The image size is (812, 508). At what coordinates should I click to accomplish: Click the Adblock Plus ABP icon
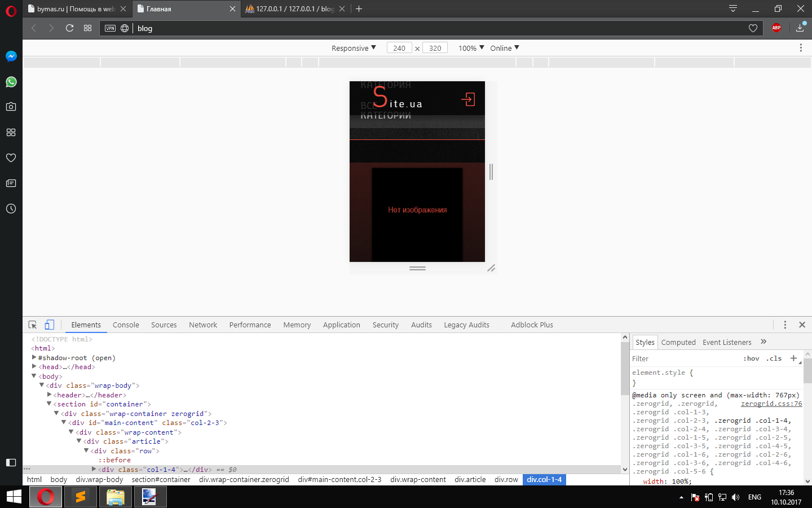776,28
